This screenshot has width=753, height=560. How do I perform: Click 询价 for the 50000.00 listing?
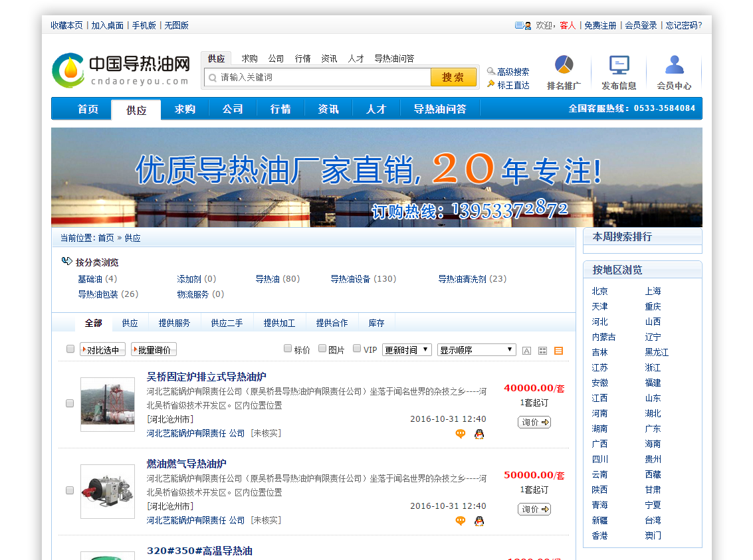point(534,509)
